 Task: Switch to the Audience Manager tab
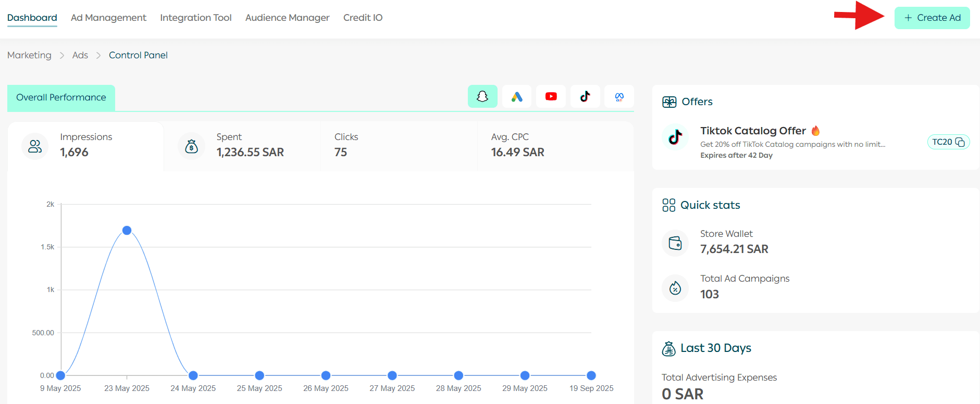(287, 18)
